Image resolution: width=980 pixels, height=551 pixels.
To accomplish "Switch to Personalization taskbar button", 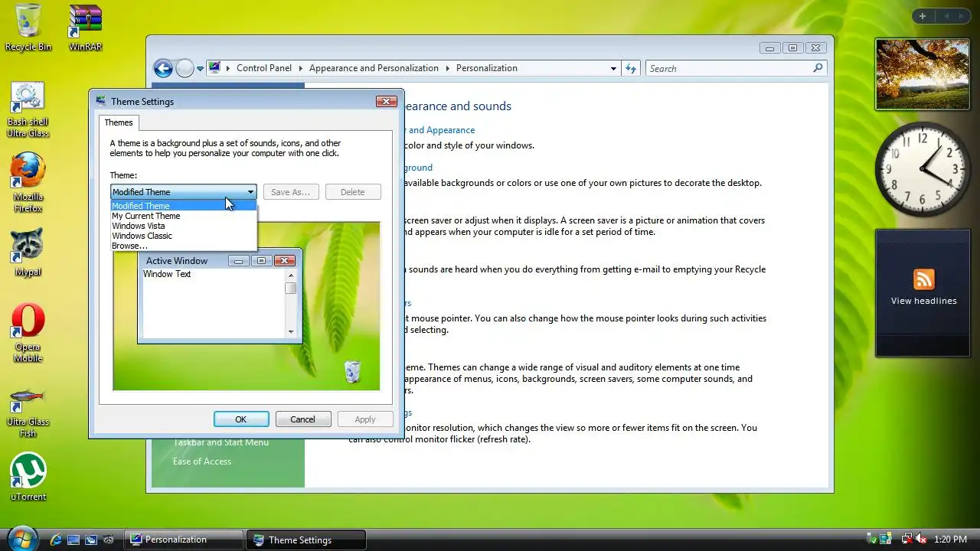I will 185,540.
